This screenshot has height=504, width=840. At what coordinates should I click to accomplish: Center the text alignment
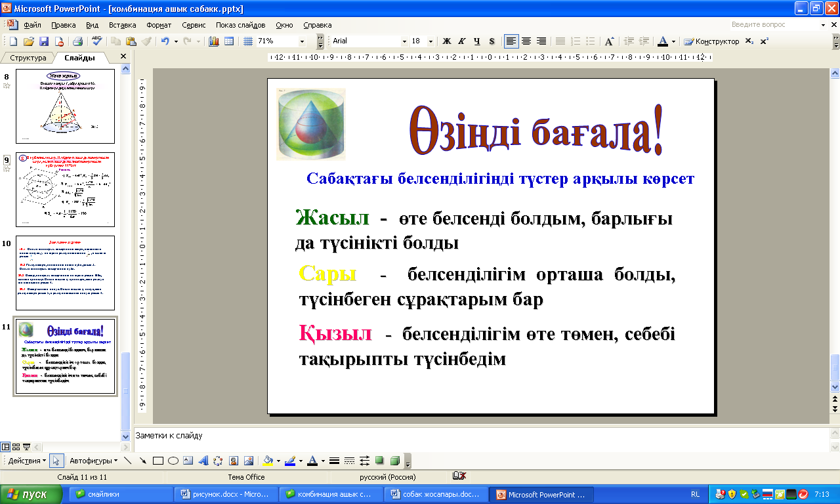[526, 41]
